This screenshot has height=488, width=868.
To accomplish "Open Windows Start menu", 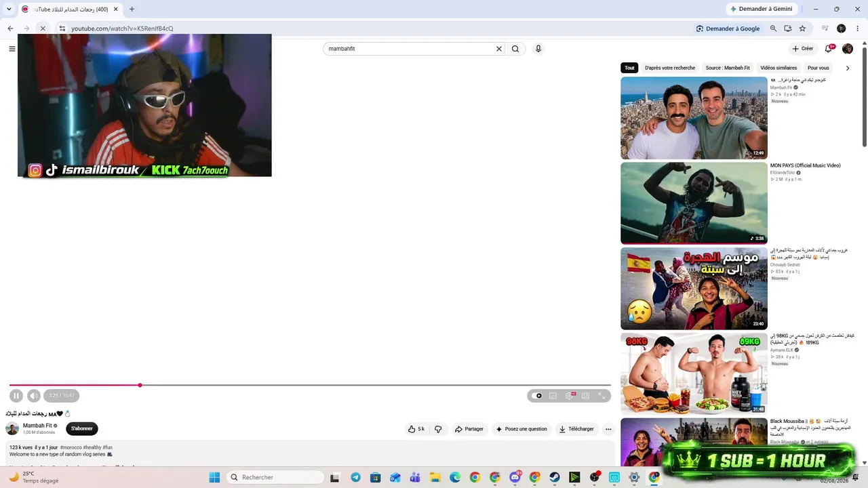I will (x=214, y=477).
